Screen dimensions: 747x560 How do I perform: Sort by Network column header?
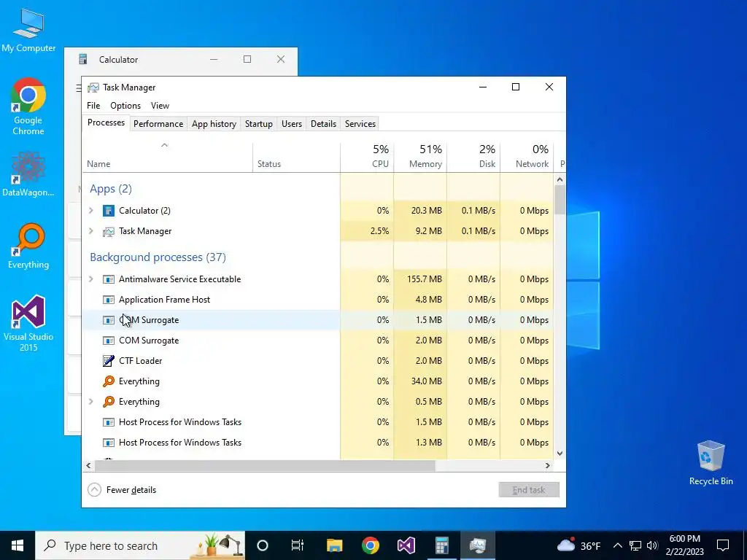[x=527, y=157]
